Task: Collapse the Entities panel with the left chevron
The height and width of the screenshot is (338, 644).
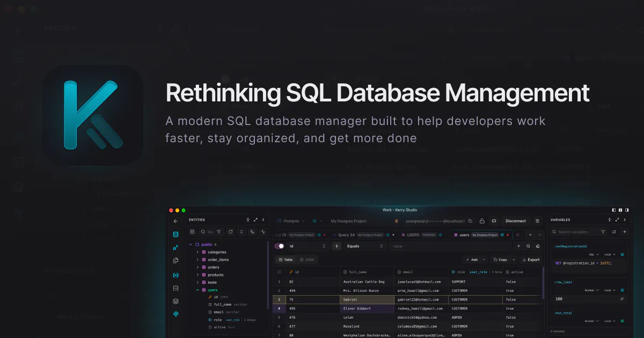Action: click(x=263, y=219)
